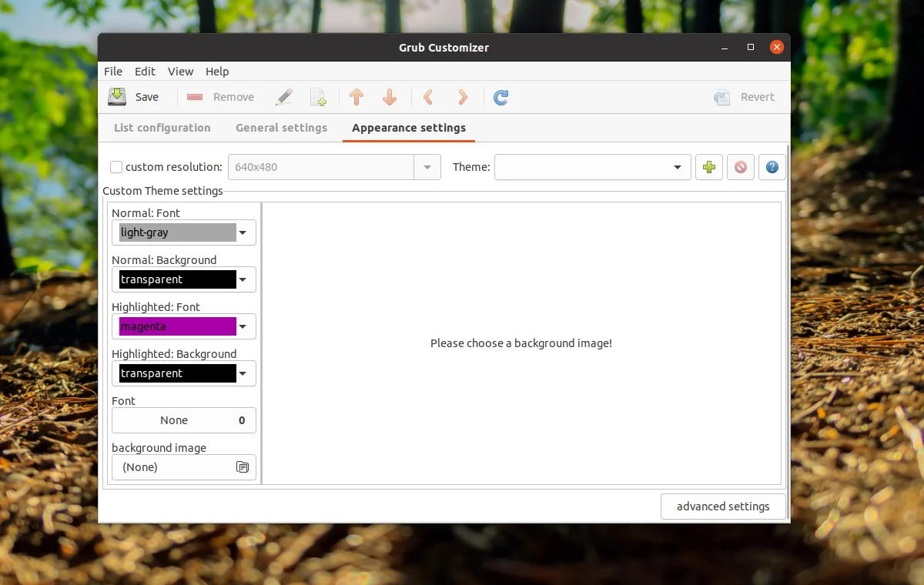
Task: Click the Remove entry icon
Action: point(195,97)
